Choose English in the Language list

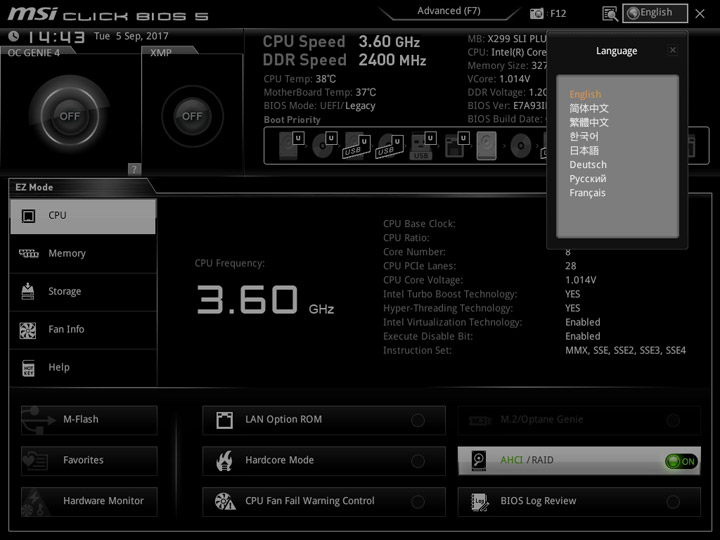point(585,94)
